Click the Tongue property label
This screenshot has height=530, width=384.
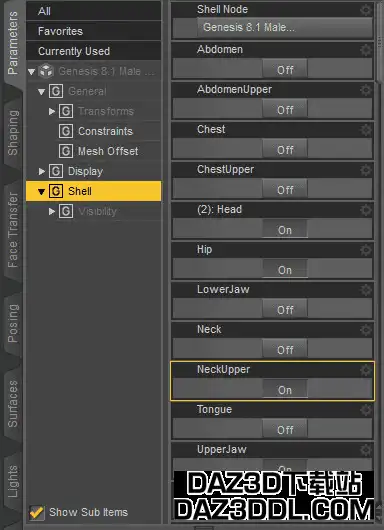click(x=214, y=410)
